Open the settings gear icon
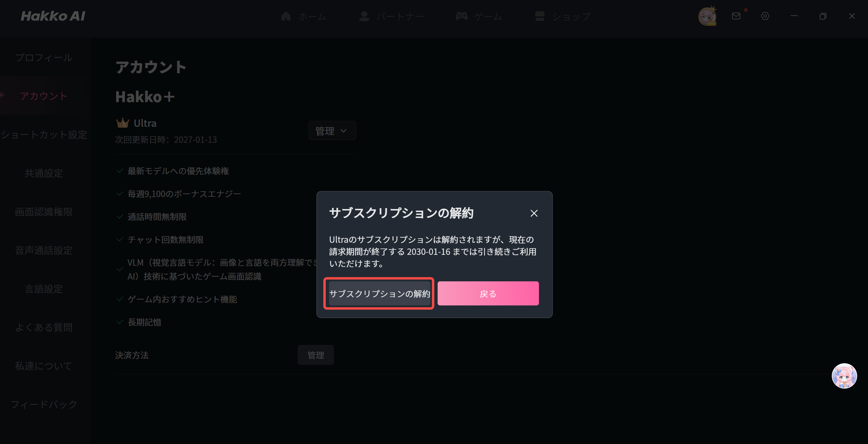868x444 pixels. [765, 16]
